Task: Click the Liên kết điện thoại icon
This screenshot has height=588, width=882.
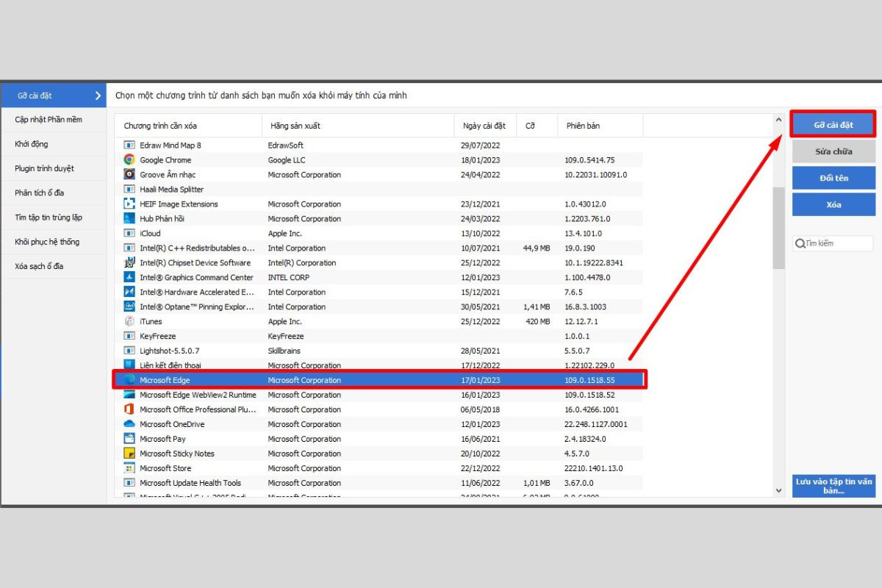Action: coord(129,365)
